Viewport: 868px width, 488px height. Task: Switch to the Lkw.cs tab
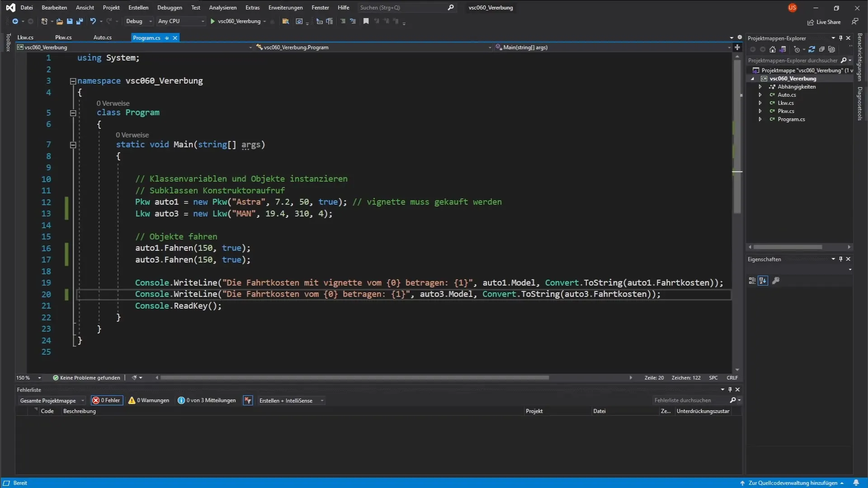[x=25, y=38]
